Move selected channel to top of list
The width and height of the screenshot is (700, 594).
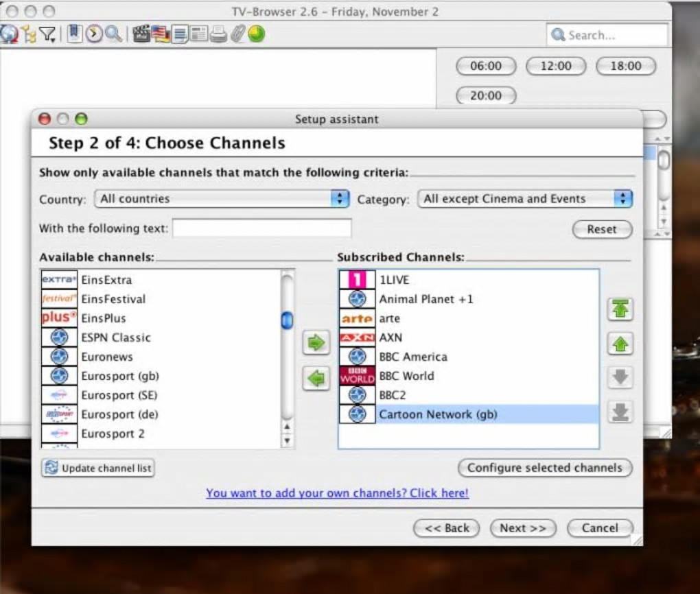tap(620, 309)
